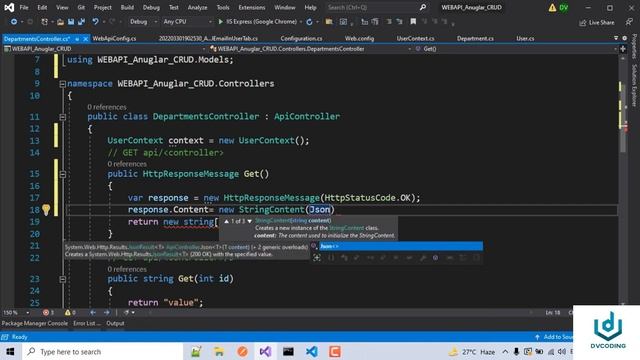Click the bookmark icon in toolbar
This screenshot has height=360, width=640.
[413, 22]
